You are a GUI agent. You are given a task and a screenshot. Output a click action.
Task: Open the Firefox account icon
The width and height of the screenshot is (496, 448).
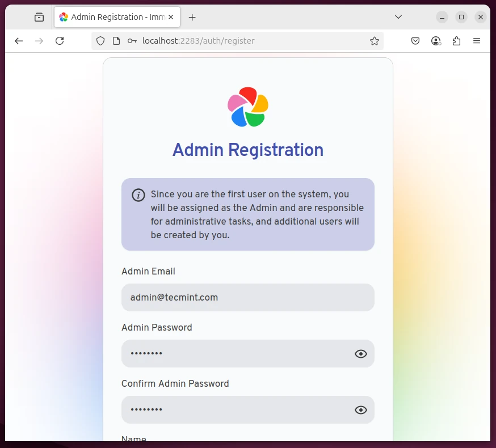coord(436,41)
